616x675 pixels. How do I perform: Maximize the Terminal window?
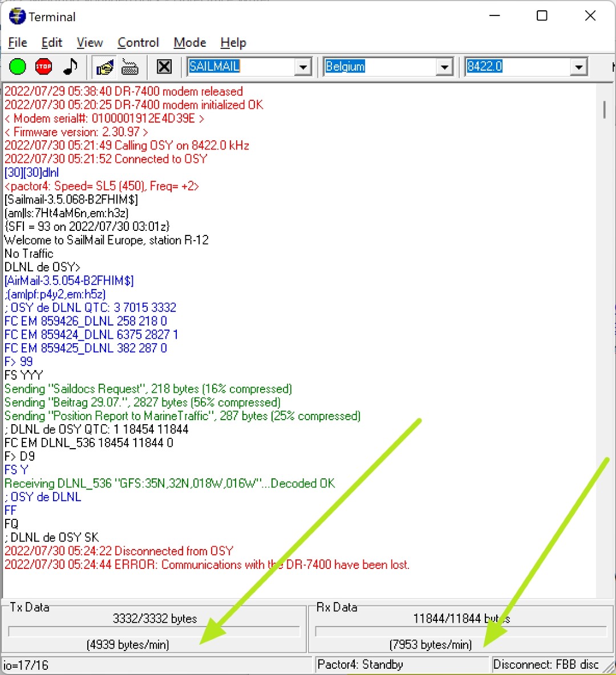(542, 16)
